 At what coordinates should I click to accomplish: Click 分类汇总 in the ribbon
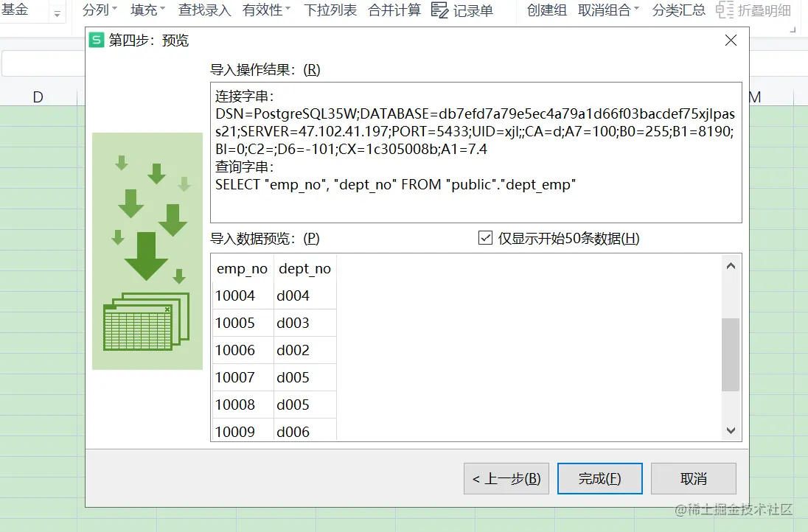[x=679, y=10]
